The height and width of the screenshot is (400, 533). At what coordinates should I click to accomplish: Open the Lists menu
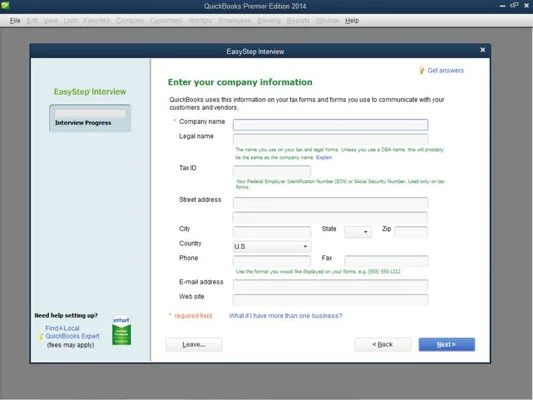coord(70,21)
